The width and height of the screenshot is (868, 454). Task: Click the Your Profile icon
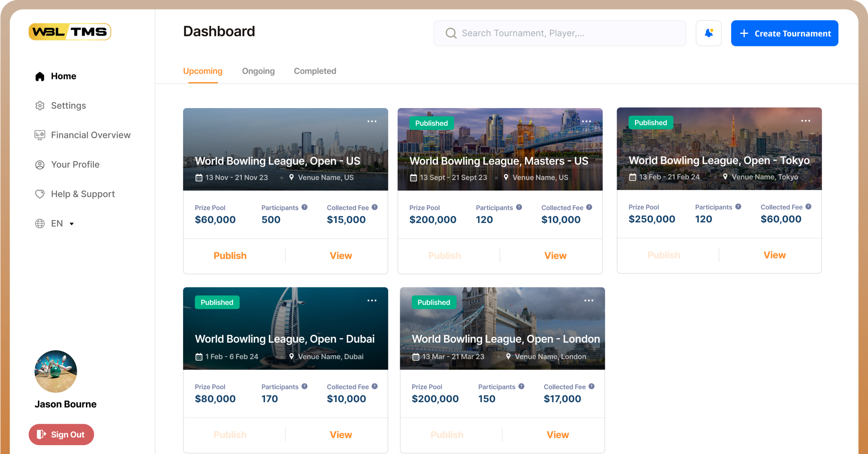(40, 165)
